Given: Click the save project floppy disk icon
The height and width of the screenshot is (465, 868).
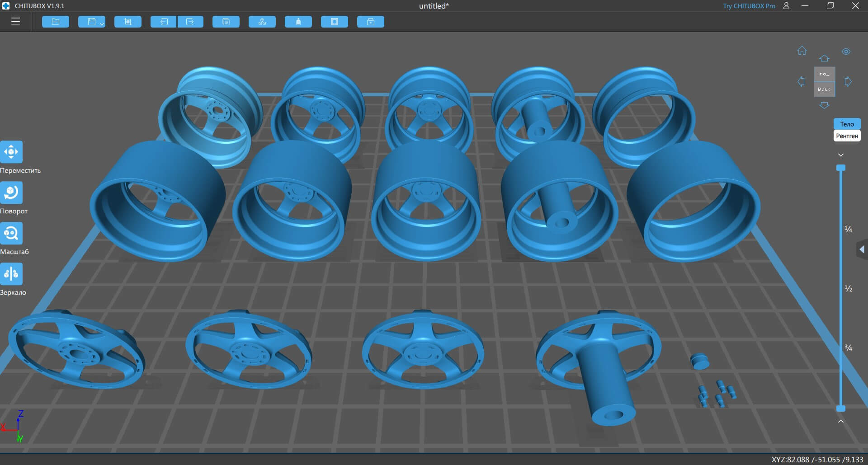Looking at the screenshot, I should point(91,22).
